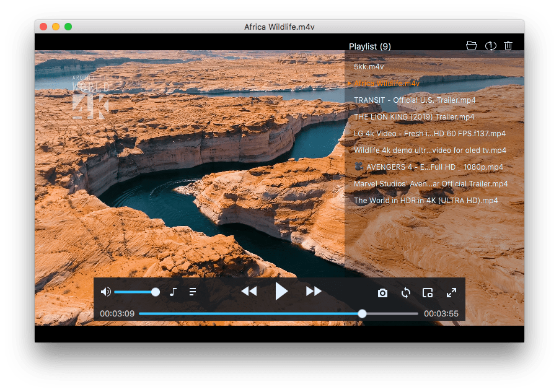Open The World in HDR in 4K
559x392 pixels.
[426, 201]
